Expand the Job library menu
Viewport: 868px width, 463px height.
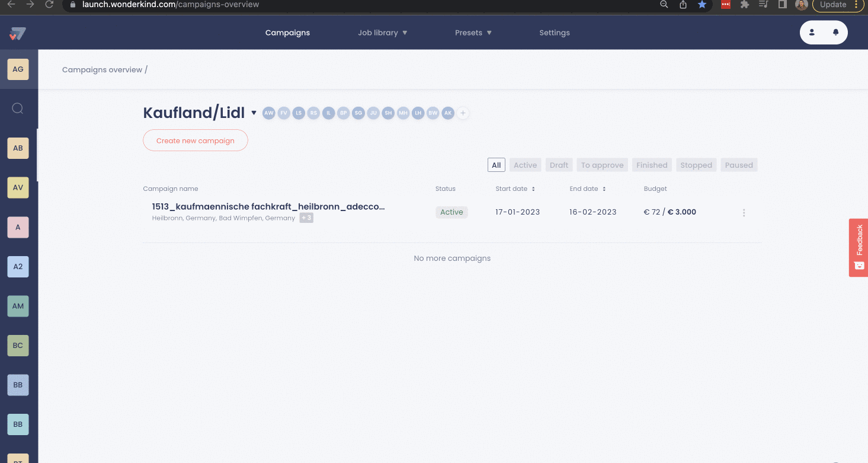coord(382,33)
